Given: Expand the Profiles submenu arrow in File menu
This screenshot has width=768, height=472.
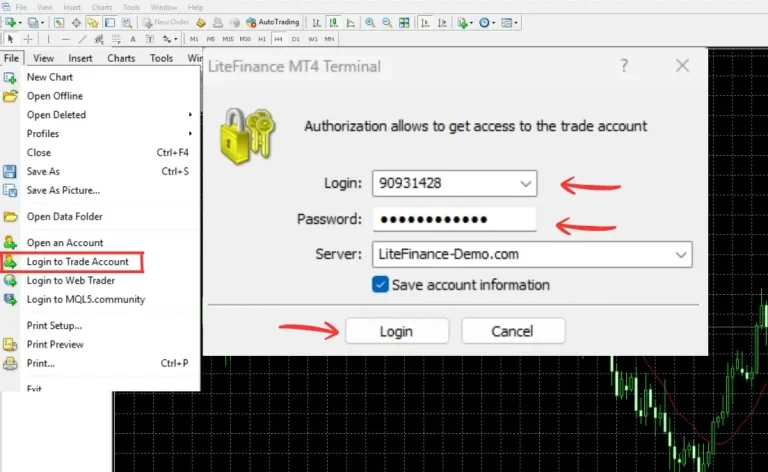Looking at the screenshot, I should click(x=190, y=133).
